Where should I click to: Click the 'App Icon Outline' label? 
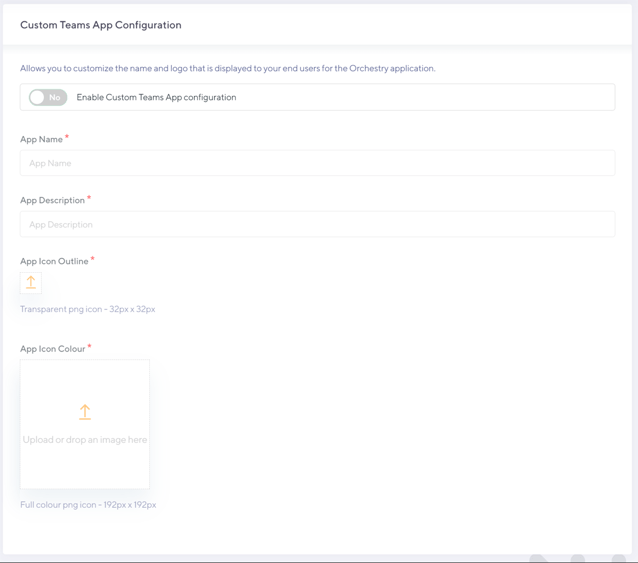point(54,261)
